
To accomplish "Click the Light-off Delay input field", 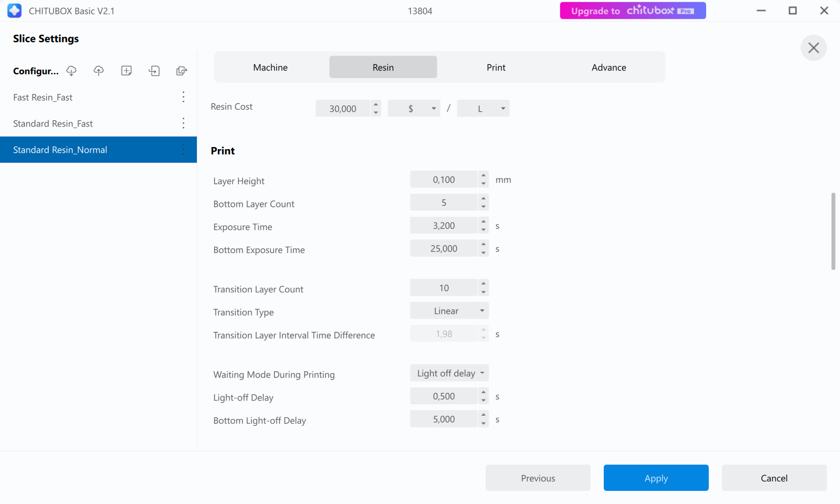I will (444, 396).
